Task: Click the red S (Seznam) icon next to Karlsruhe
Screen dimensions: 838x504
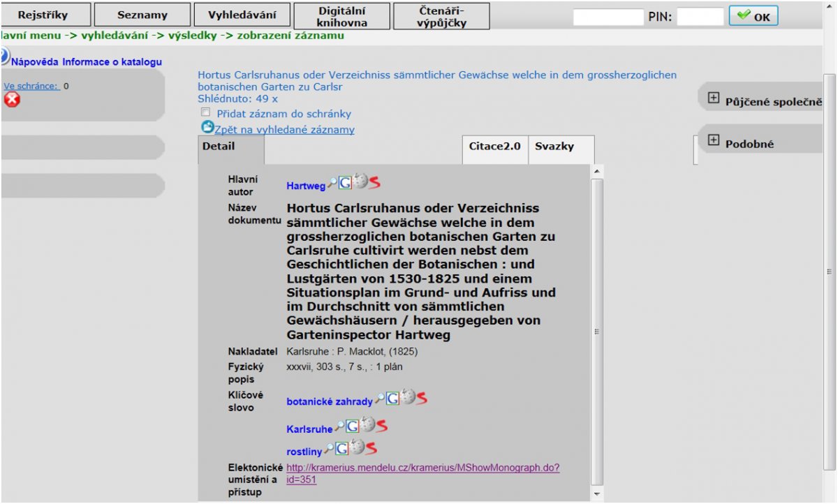Action: (381, 425)
